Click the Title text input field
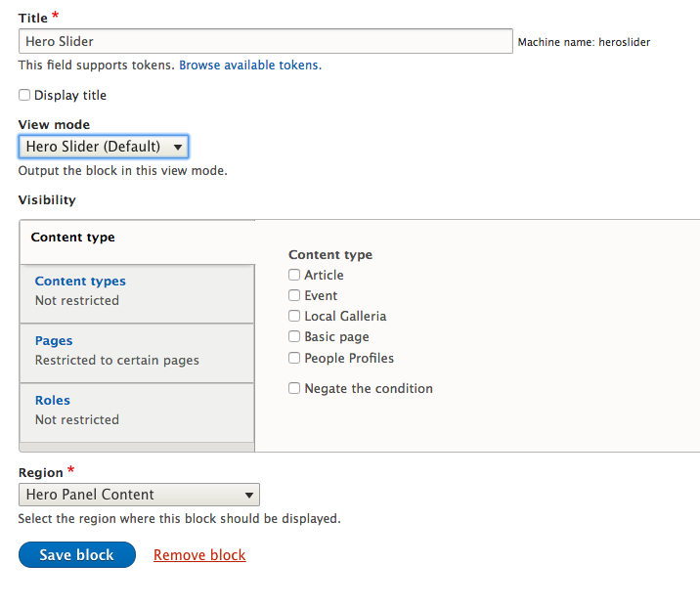This screenshot has height=608, width=700. click(x=265, y=41)
